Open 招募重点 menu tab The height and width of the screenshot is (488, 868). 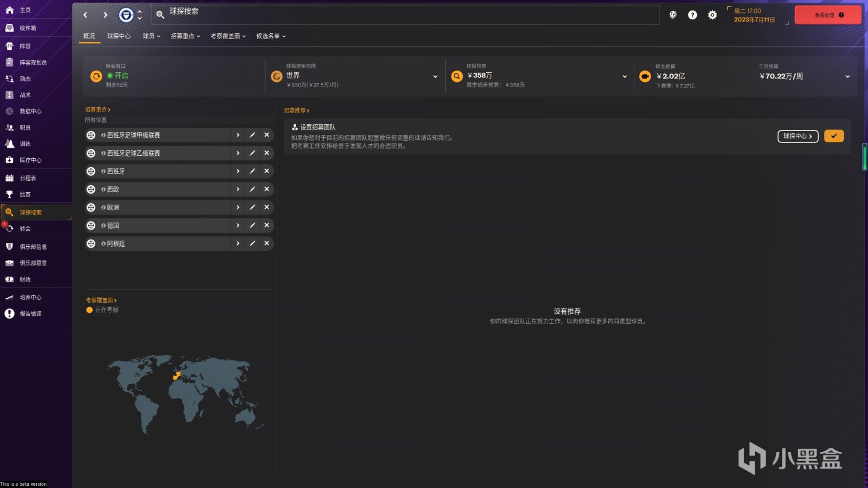[x=185, y=36]
